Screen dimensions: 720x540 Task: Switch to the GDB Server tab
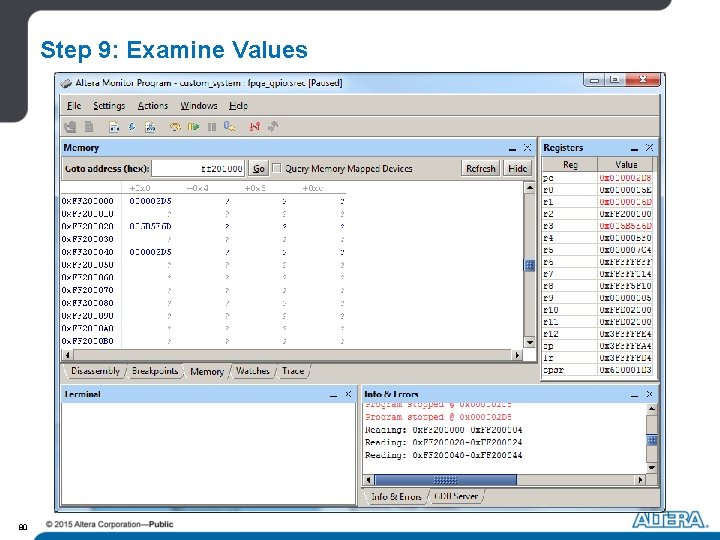[456, 496]
